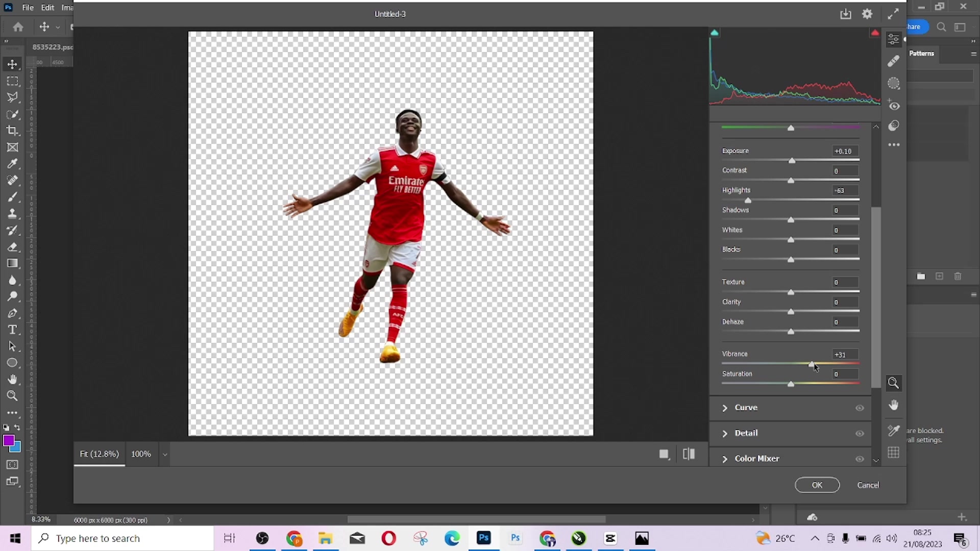This screenshot has width=980, height=551.
Task: Click the Exposure value field
Action: pyautogui.click(x=845, y=151)
